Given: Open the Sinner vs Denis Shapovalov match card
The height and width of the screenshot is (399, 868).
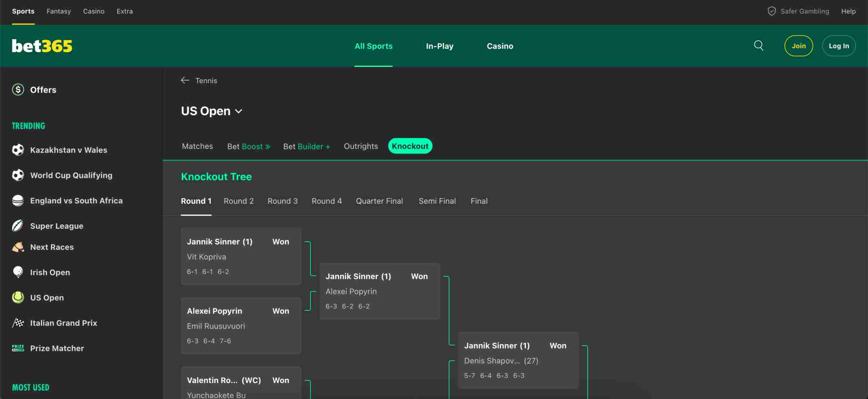Looking at the screenshot, I should click(518, 360).
